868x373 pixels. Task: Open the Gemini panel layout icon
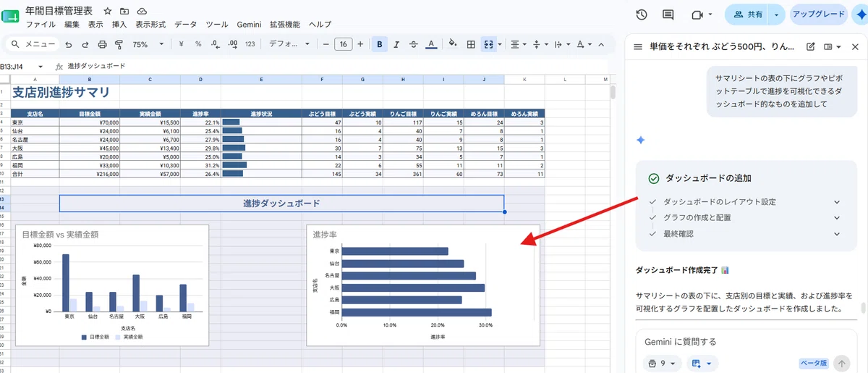[x=833, y=47]
